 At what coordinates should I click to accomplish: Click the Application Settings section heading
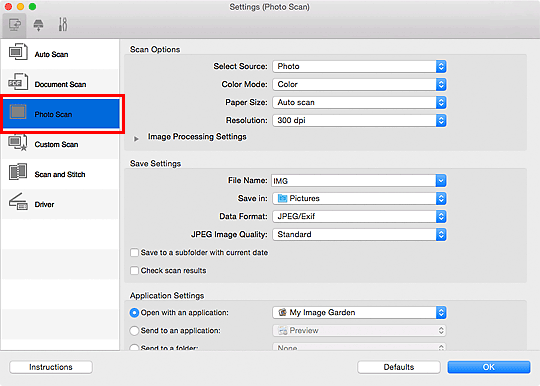(x=167, y=295)
